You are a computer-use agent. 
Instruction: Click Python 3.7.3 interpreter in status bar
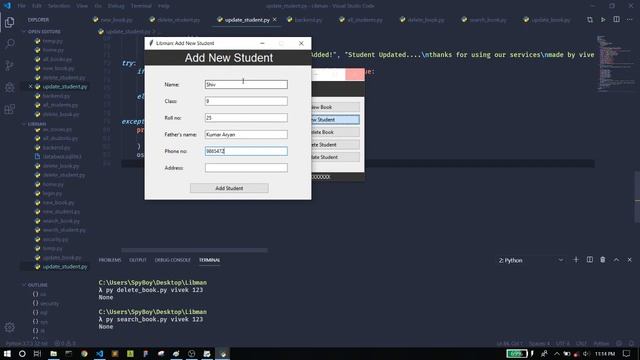tap(27, 344)
